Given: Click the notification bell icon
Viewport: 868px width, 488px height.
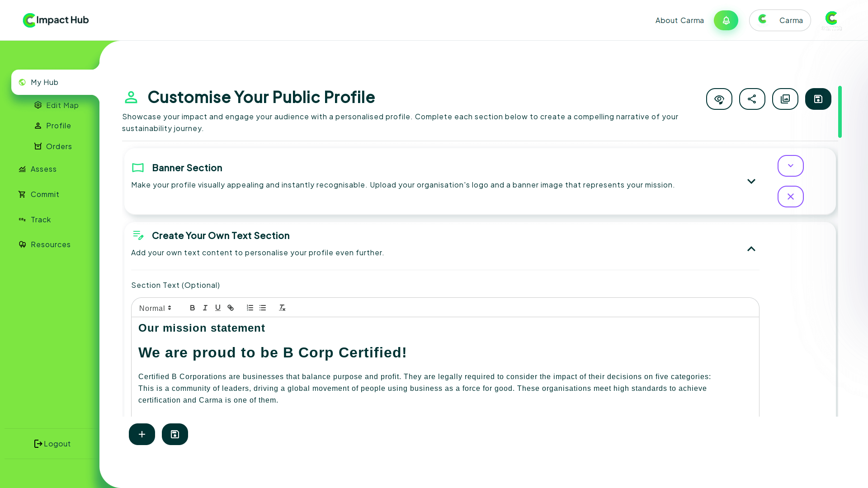Looking at the screenshot, I should (x=726, y=20).
